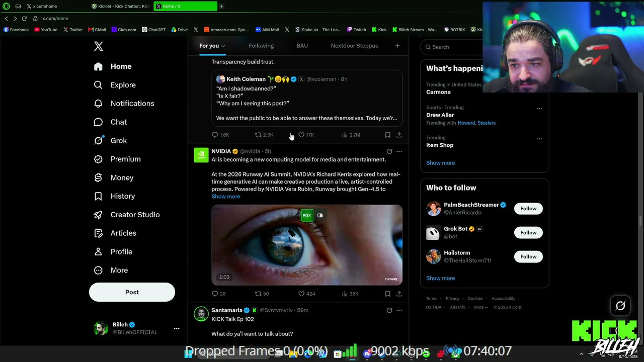Image resolution: width=644 pixels, height=362 pixels.
Task: Show more trends under What's happening
Action: 440,163
